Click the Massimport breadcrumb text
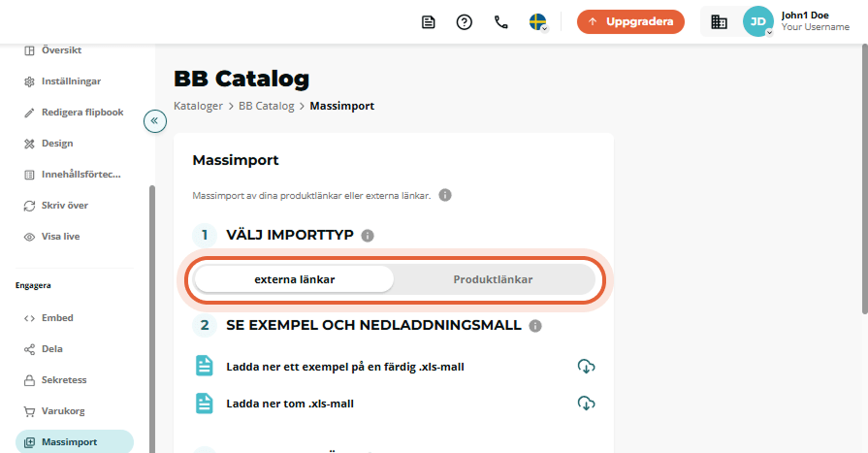Screen dimensions: 868x453 [342, 106]
